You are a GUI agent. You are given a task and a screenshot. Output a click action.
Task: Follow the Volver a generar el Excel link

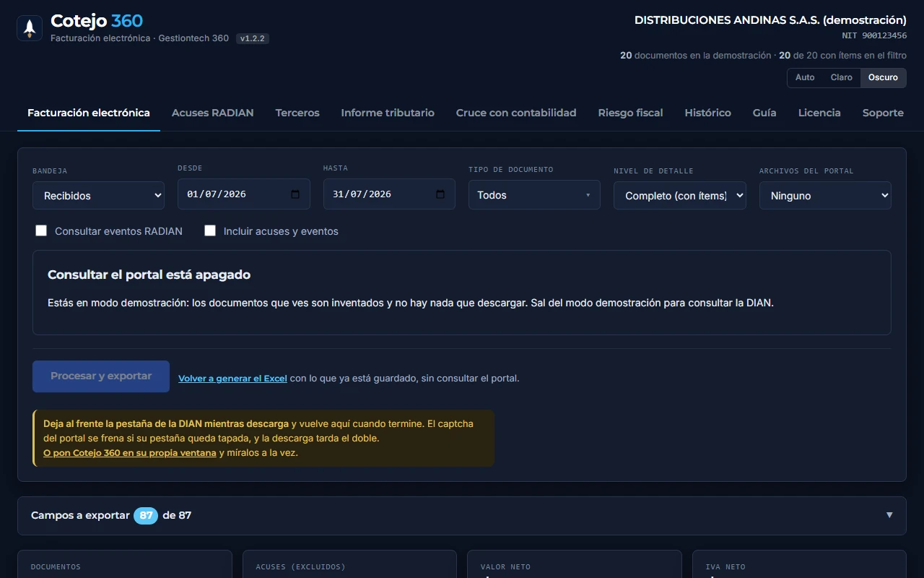click(232, 378)
